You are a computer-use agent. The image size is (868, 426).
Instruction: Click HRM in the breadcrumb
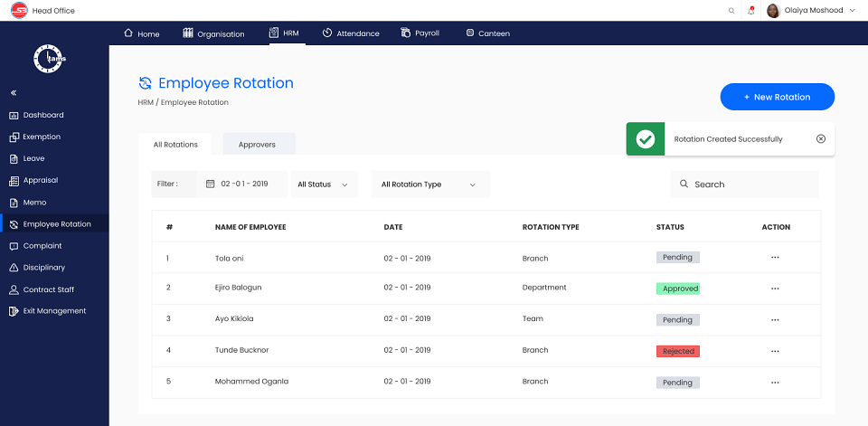click(x=146, y=102)
